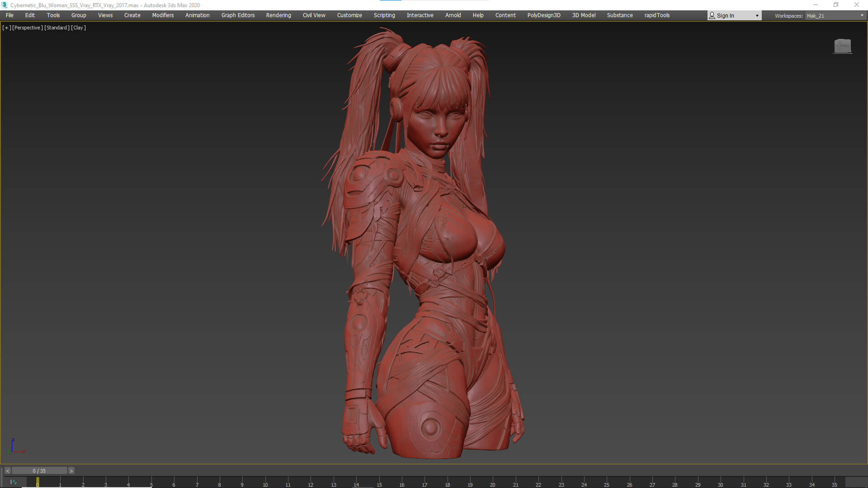Image resolution: width=868 pixels, height=488 pixels.
Task: Open the File menu
Action: click(x=9, y=15)
